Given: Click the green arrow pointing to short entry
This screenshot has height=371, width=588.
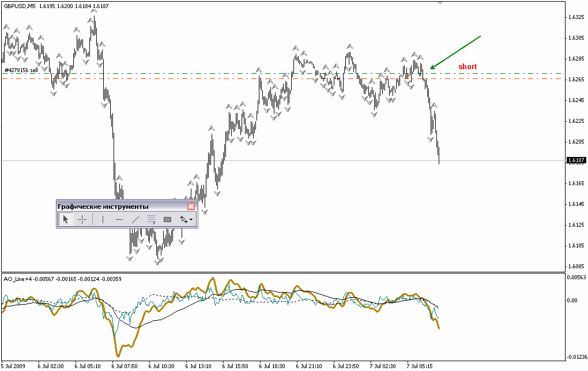Looking at the screenshot, I should (x=454, y=53).
